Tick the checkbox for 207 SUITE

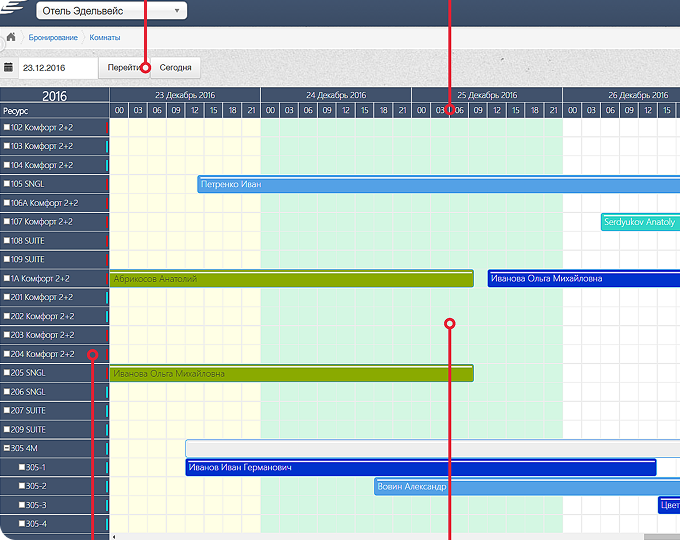(7, 410)
